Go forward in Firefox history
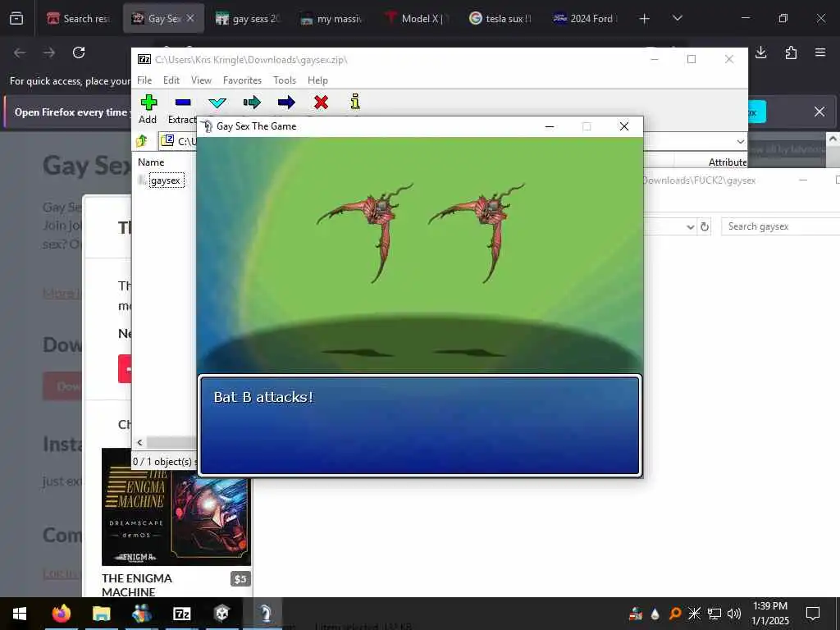 49,52
